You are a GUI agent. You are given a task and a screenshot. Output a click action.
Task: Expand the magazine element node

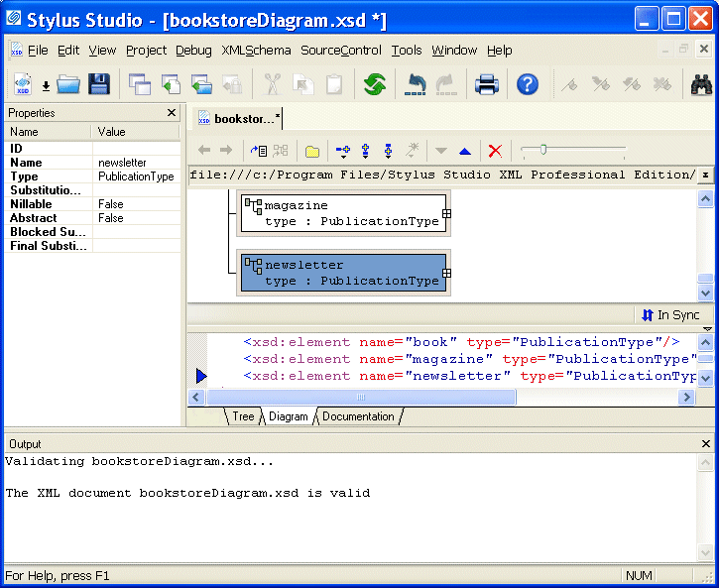point(446,213)
